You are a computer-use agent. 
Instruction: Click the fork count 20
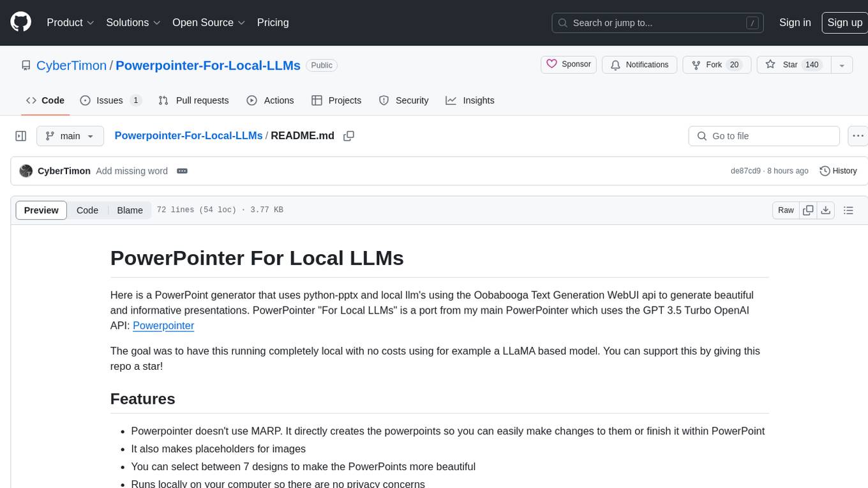(x=734, y=65)
